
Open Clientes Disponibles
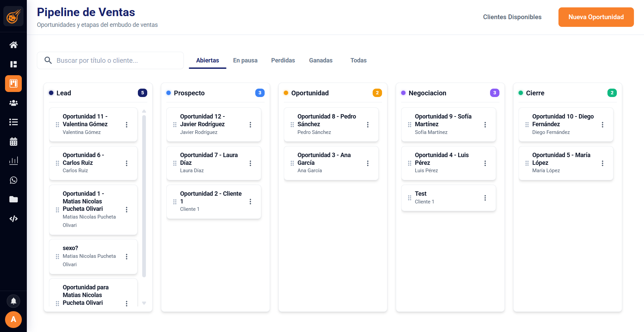pos(512,17)
